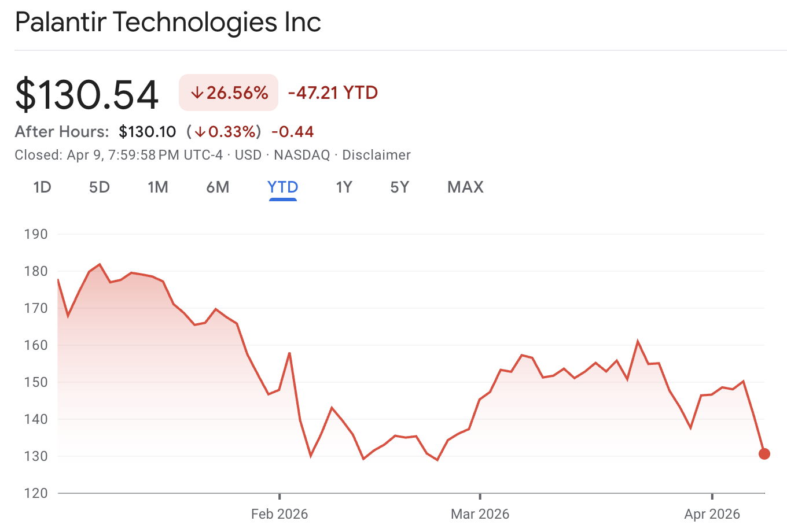Click the 190 value on the price axis
The width and height of the screenshot is (787, 532).
point(36,234)
